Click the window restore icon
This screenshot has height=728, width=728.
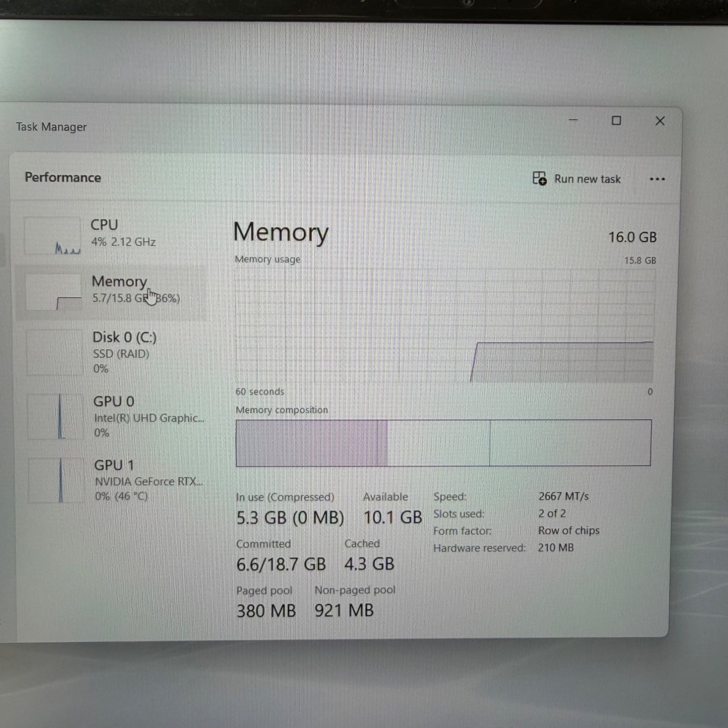click(617, 121)
